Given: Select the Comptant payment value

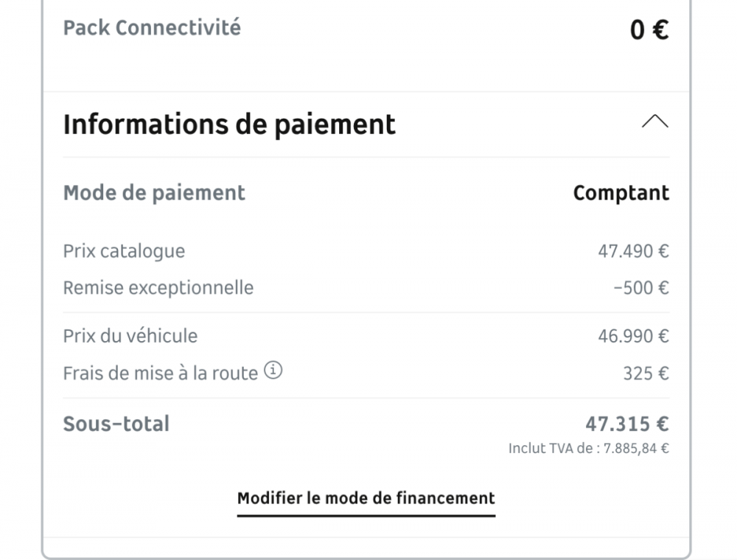Looking at the screenshot, I should tap(621, 193).
